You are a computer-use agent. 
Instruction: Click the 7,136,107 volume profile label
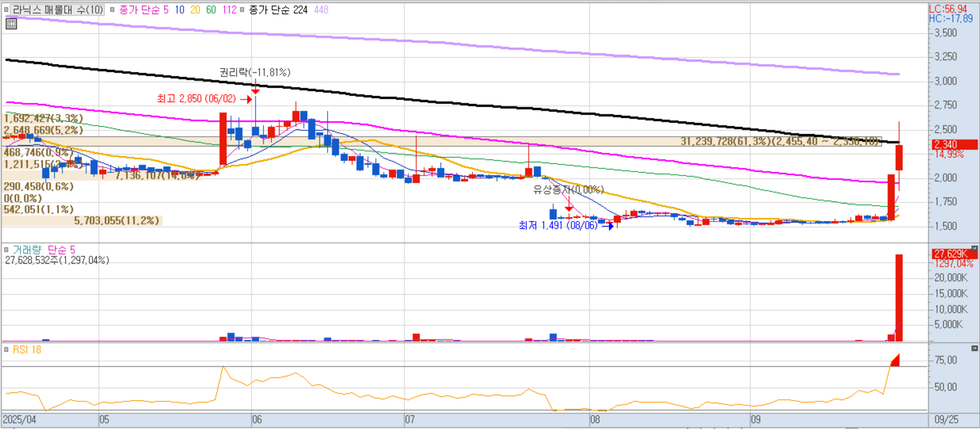(x=157, y=175)
